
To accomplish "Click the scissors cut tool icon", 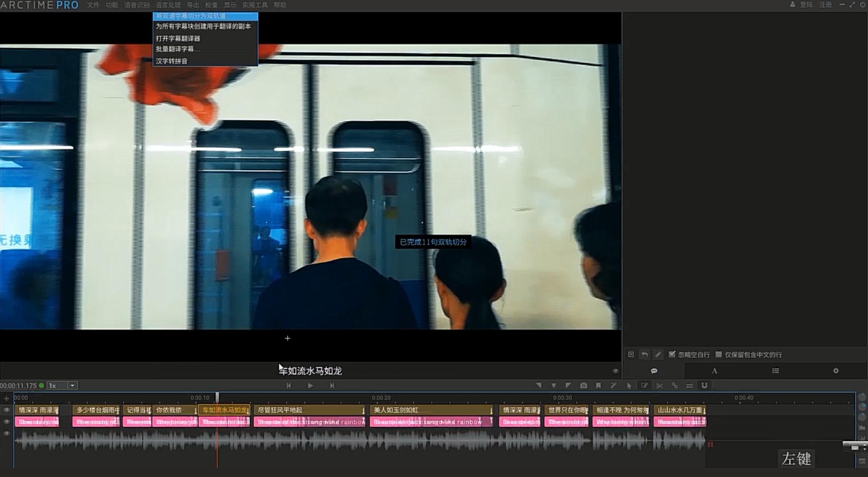I will point(659,385).
